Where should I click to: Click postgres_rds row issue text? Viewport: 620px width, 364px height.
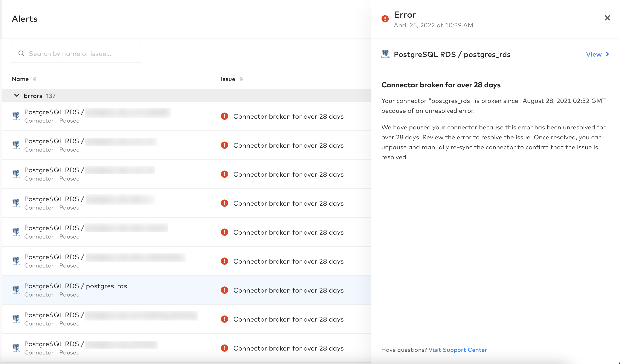(x=288, y=290)
